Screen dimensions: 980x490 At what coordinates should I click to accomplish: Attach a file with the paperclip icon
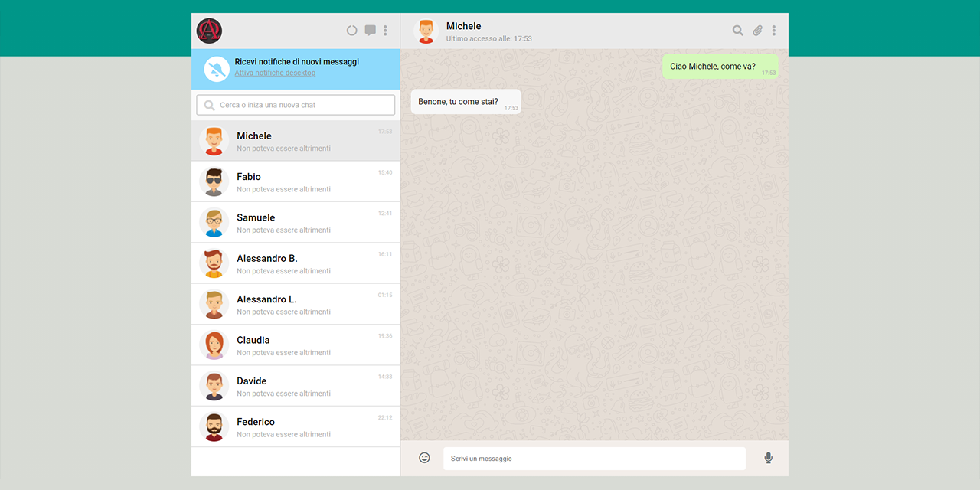(757, 31)
